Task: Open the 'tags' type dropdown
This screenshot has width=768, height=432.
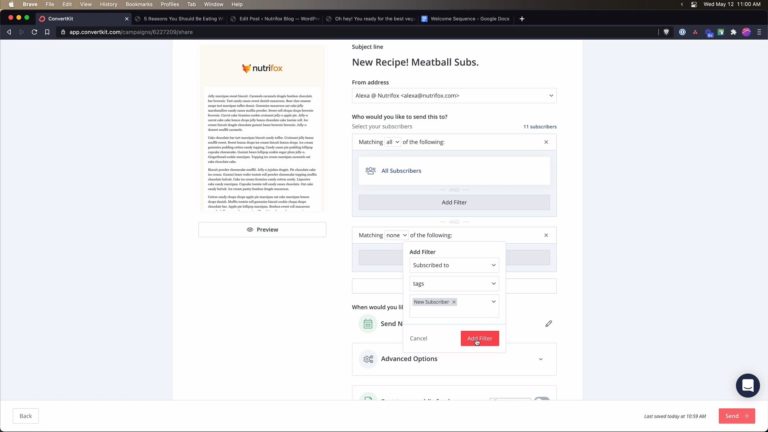Action: click(x=454, y=284)
